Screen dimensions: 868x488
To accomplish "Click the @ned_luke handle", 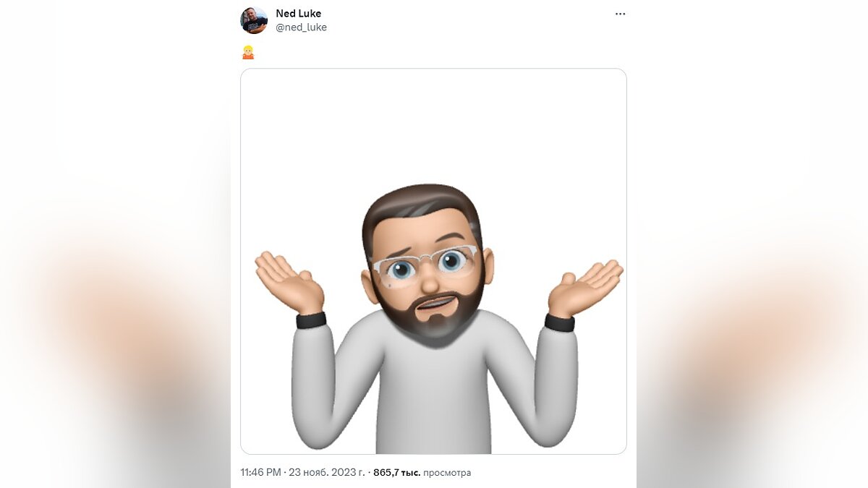I will click(x=301, y=27).
